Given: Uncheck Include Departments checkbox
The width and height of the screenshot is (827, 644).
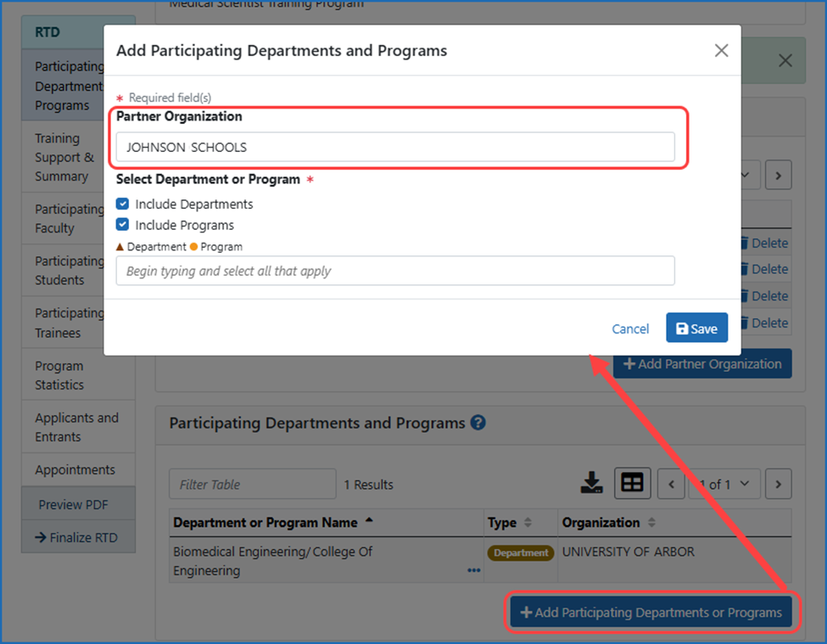Looking at the screenshot, I should pos(122,204).
